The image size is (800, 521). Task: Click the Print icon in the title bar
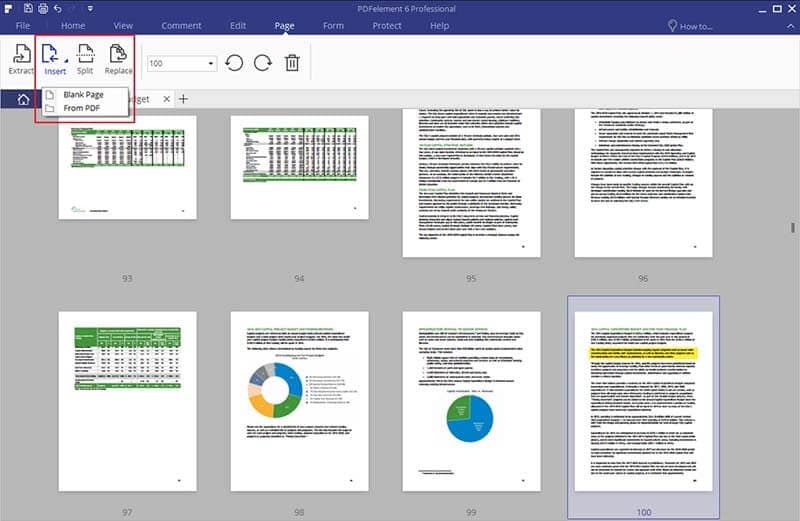coord(43,8)
